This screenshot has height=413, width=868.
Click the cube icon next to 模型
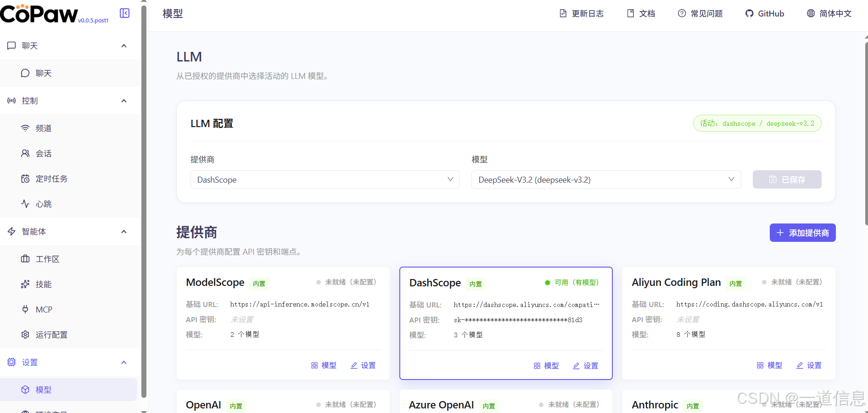[x=25, y=390]
